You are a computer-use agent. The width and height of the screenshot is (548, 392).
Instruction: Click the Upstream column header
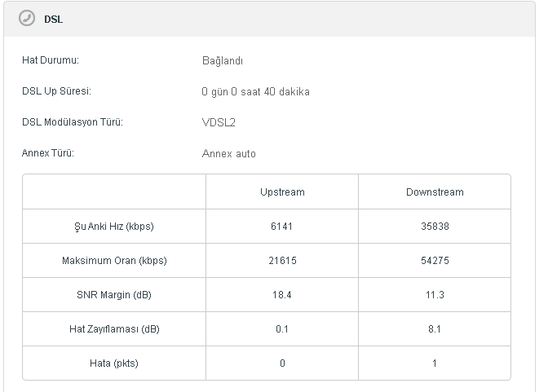[282, 192]
